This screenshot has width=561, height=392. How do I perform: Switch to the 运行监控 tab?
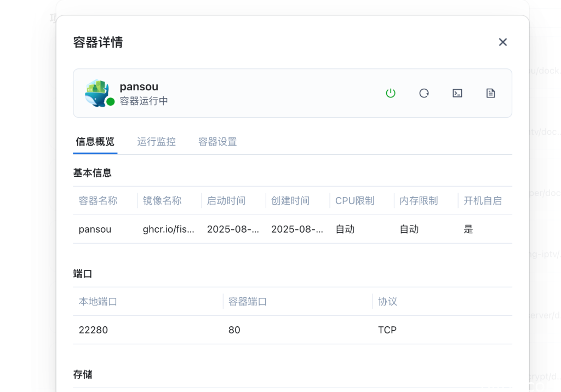(156, 142)
